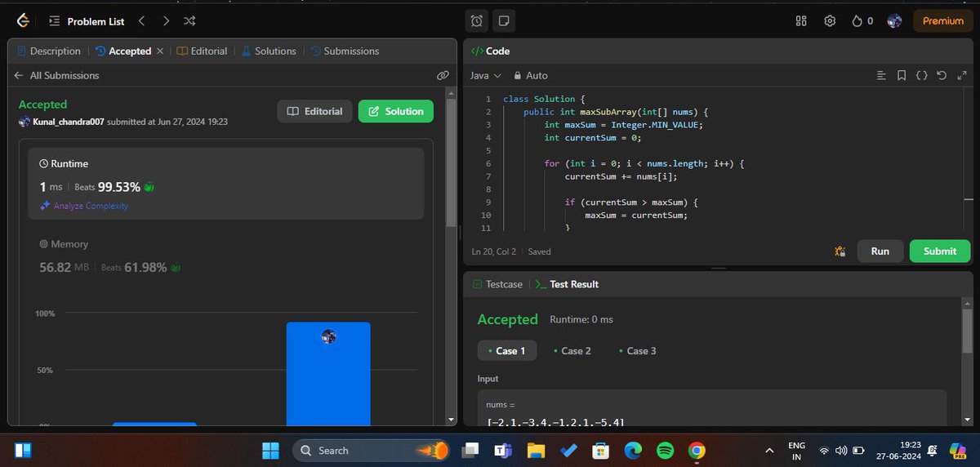
Task: Open the Solutions tab
Action: click(268, 51)
